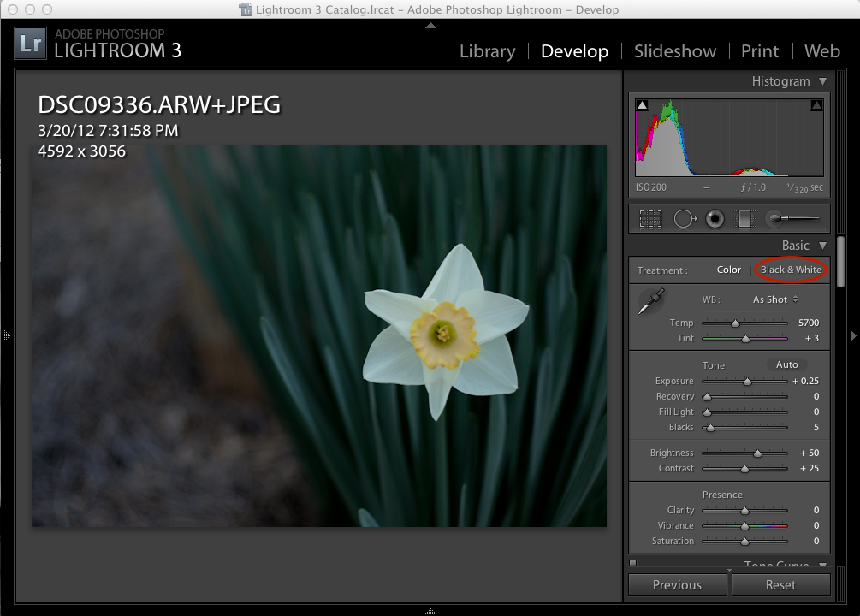Switch to the Library module
The width and height of the screenshot is (860, 616).
[x=487, y=51]
